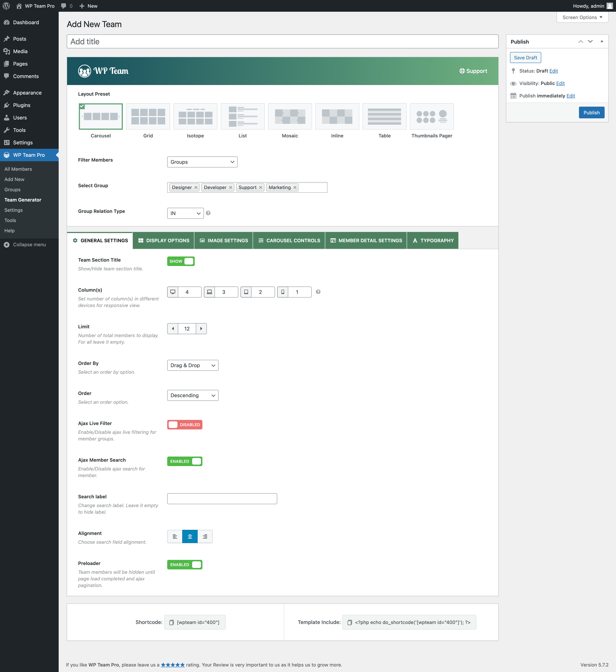This screenshot has height=672, width=616.
Task: Click center alignment icon for search field
Action: (190, 536)
